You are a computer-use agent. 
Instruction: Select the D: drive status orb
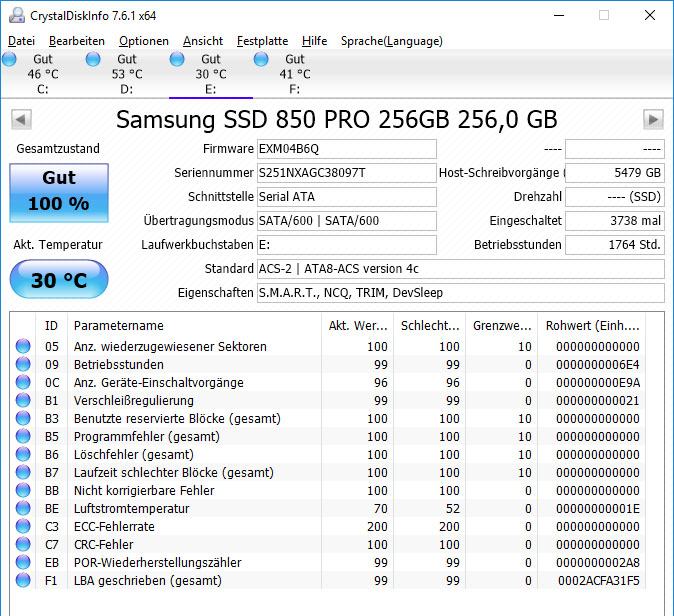click(93, 59)
